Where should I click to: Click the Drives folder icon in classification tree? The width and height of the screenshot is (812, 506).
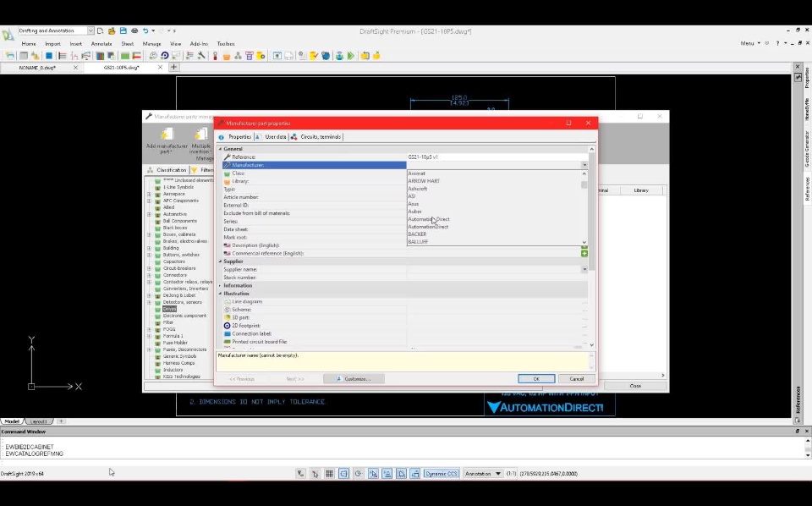158,309
